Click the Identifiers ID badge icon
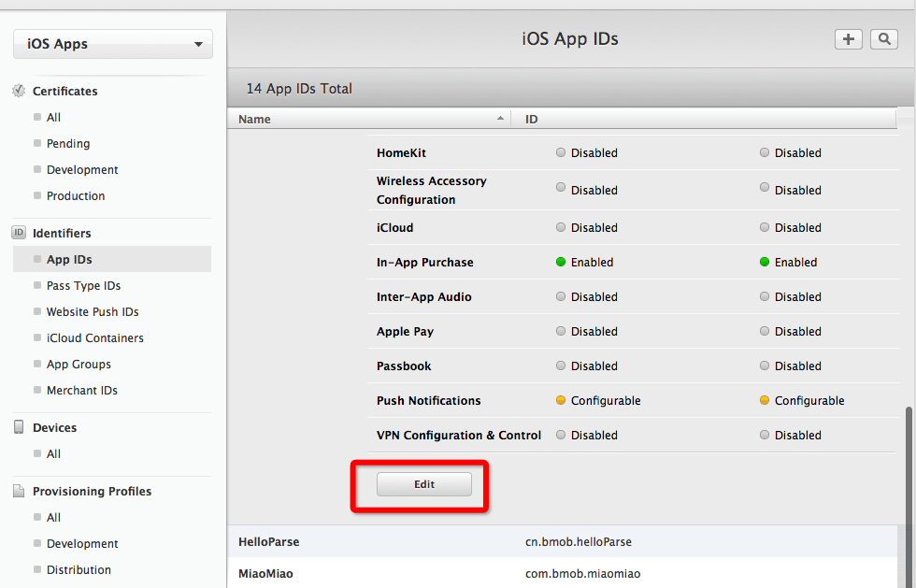 (x=19, y=233)
